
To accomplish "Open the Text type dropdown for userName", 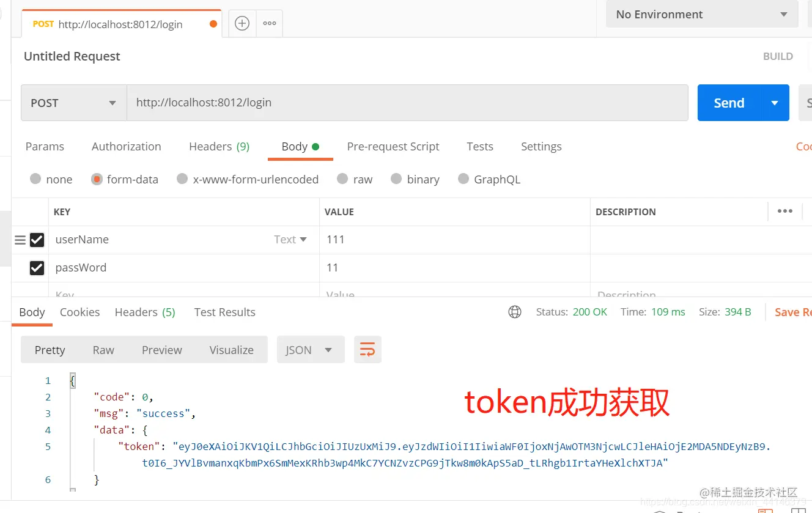I will [290, 240].
